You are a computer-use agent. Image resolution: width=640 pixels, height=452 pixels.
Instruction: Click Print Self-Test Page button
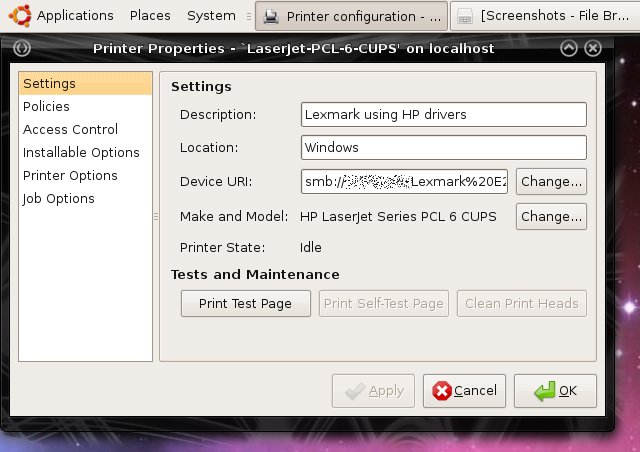384,303
